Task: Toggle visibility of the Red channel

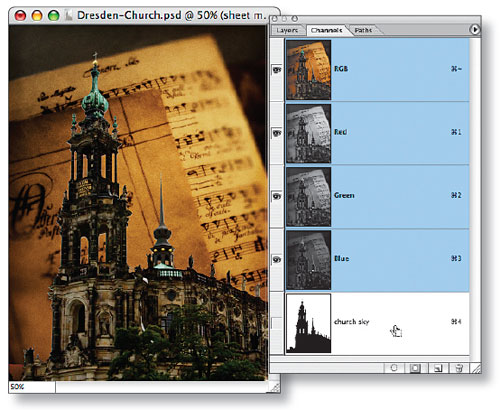Action: point(277,133)
